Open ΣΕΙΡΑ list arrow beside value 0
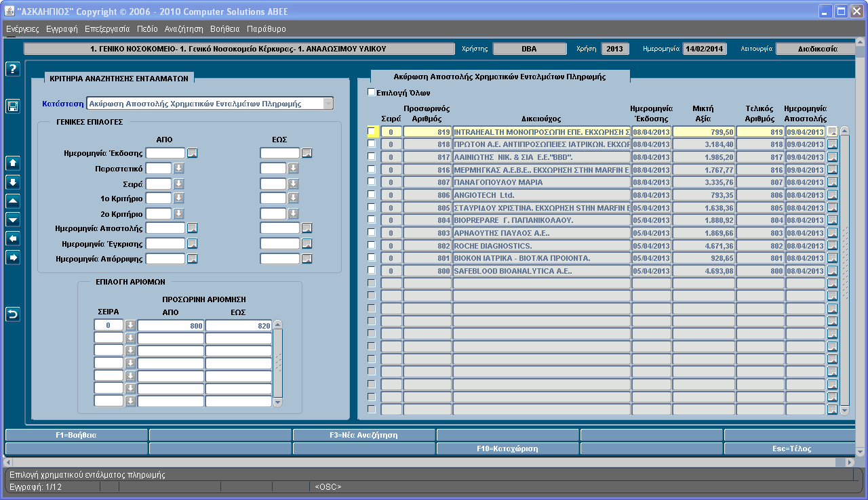The image size is (868, 500). (x=130, y=326)
